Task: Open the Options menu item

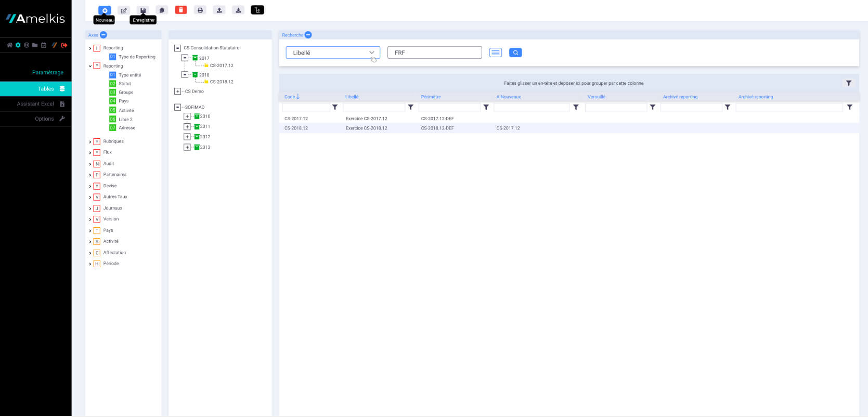Action: pyautogui.click(x=36, y=119)
